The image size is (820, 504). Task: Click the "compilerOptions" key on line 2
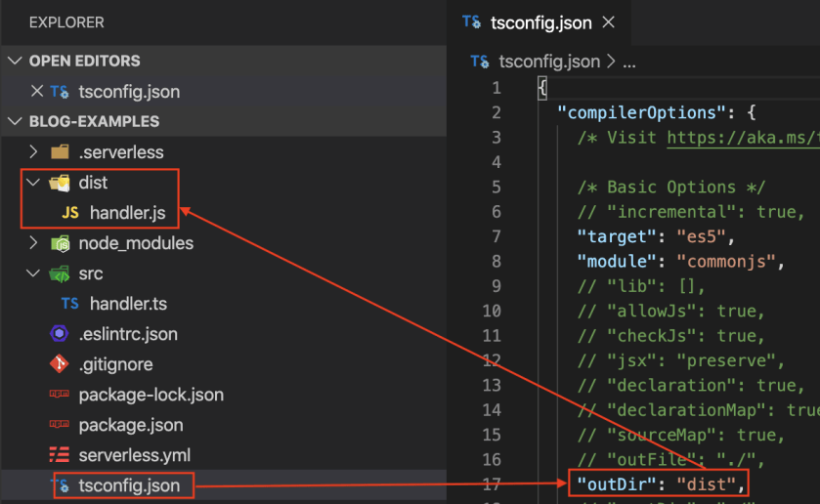point(642,112)
